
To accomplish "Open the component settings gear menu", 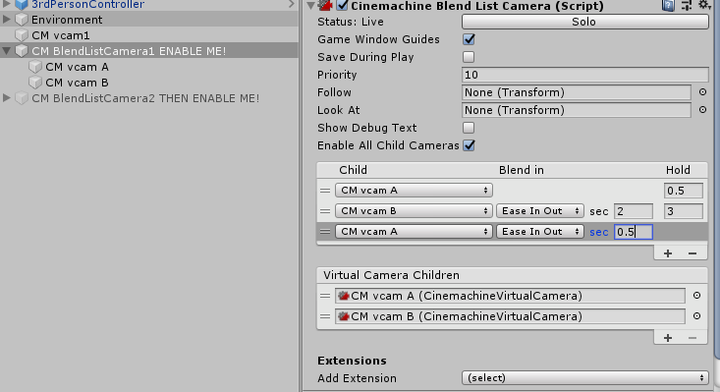I will click(x=704, y=5).
